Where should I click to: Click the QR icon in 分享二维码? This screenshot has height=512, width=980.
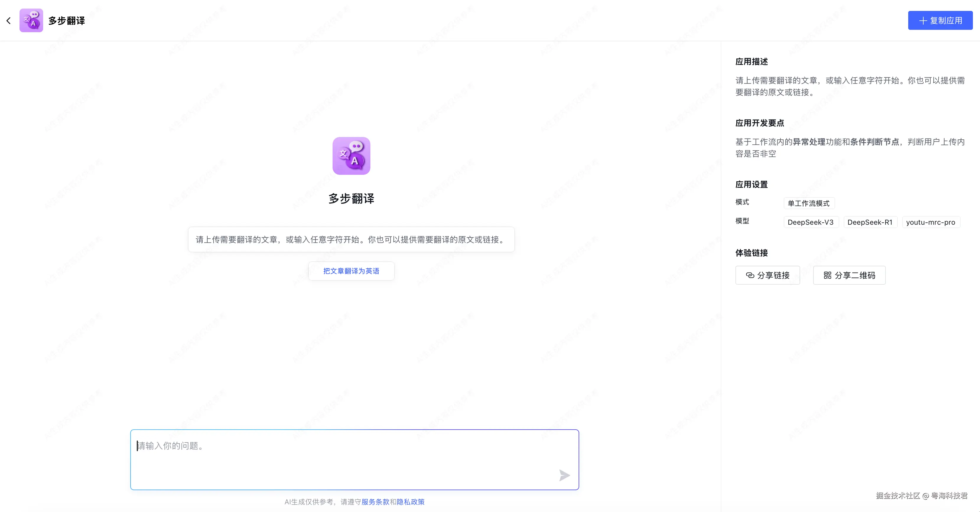[x=827, y=275]
